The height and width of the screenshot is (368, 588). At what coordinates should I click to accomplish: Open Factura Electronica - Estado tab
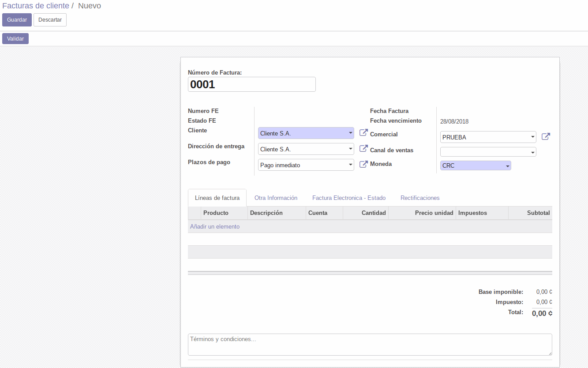349,198
